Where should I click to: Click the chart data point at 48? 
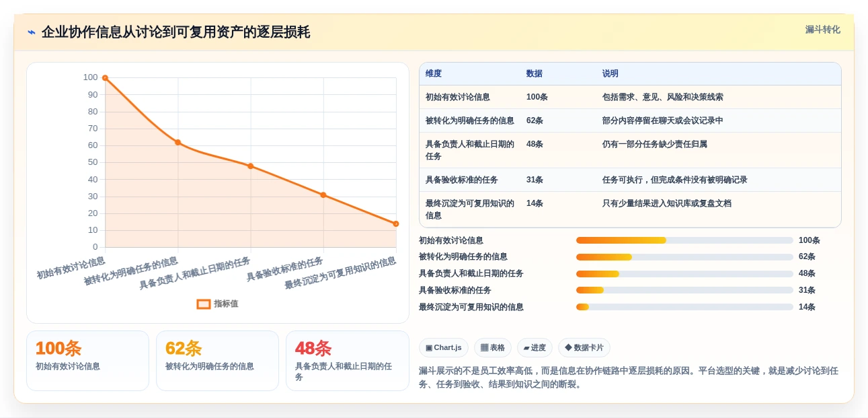pyautogui.click(x=250, y=166)
